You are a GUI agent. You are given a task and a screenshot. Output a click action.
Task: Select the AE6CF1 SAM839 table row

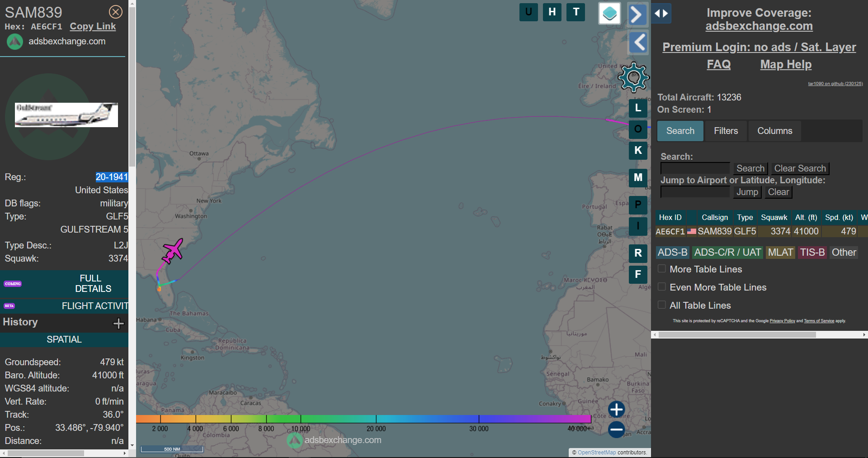point(761,231)
